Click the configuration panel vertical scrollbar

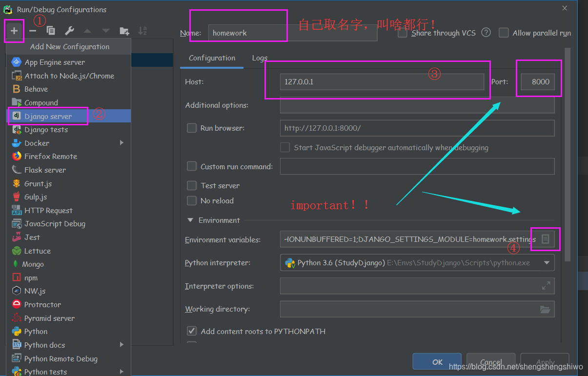pos(568,155)
